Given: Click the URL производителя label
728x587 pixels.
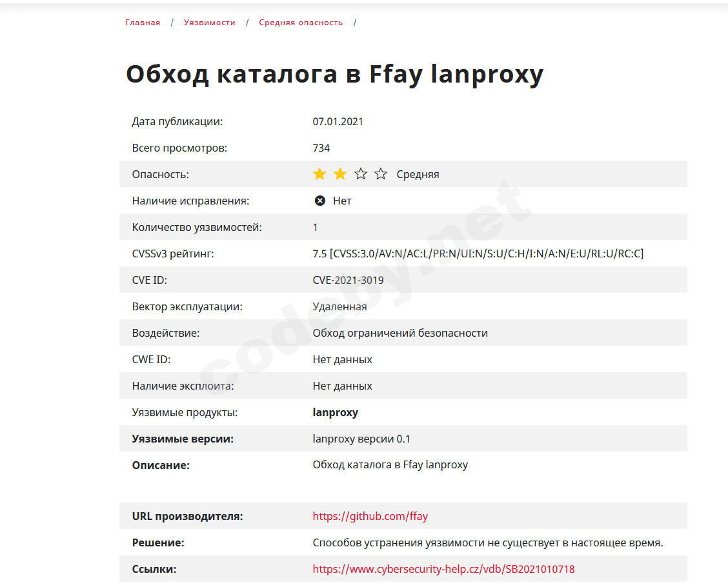Looking at the screenshot, I should pyautogui.click(x=187, y=516).
